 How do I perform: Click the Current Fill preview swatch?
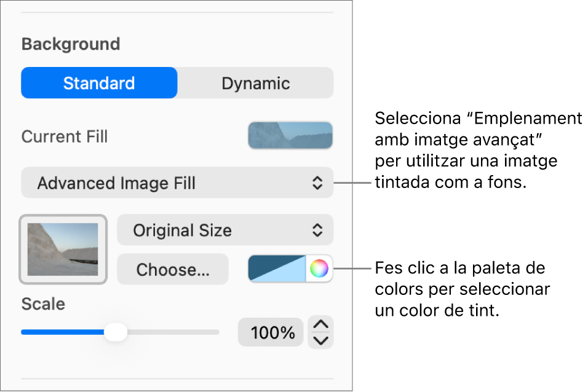pos(290,136)
